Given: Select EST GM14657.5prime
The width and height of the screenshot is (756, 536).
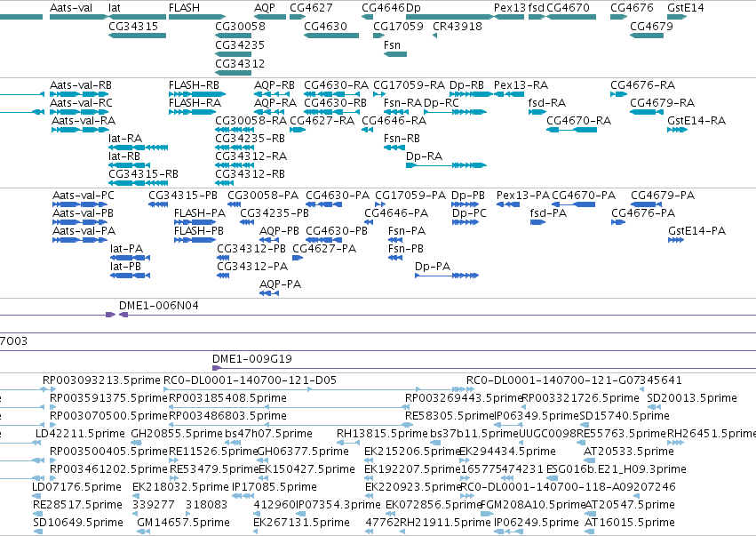Looking at the screenshot, I should click(183, 522).
